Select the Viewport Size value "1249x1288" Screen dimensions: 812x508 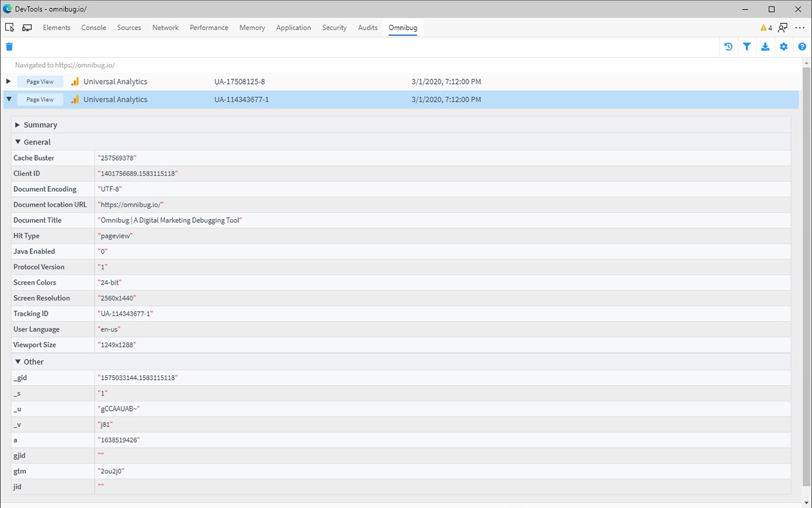click(117, 345)
